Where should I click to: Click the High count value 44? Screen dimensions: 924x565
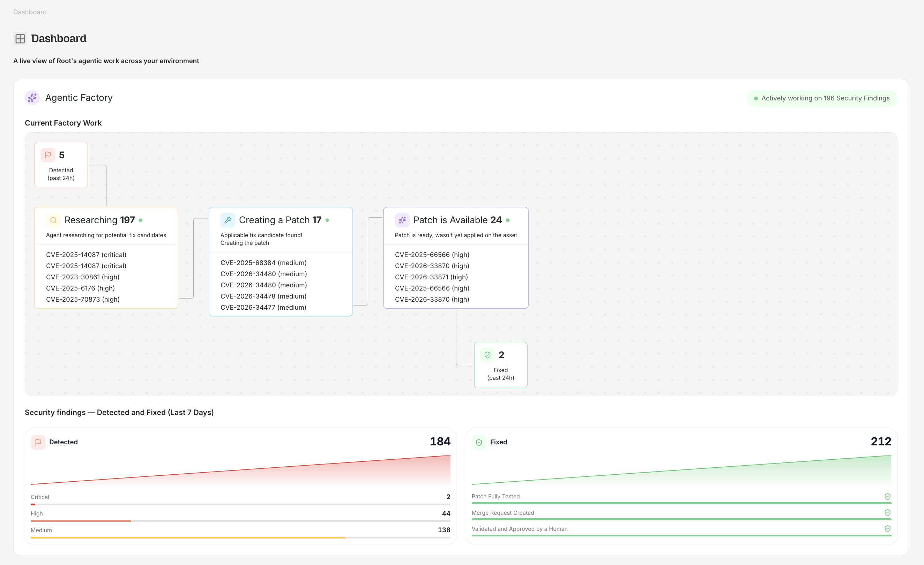(x=446, y=514)
